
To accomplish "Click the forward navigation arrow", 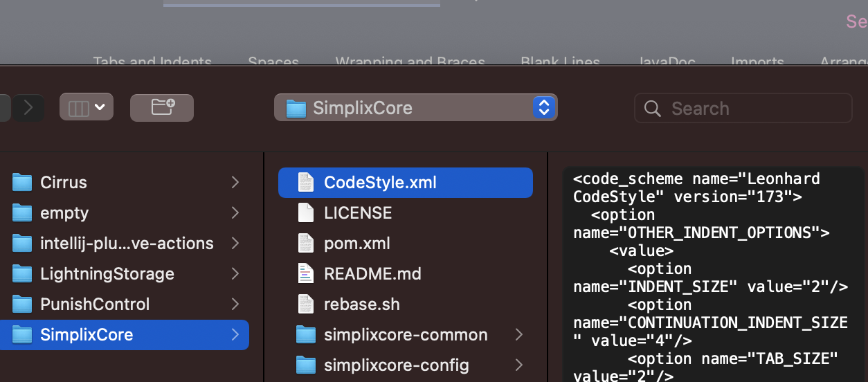I will [28, 107].
